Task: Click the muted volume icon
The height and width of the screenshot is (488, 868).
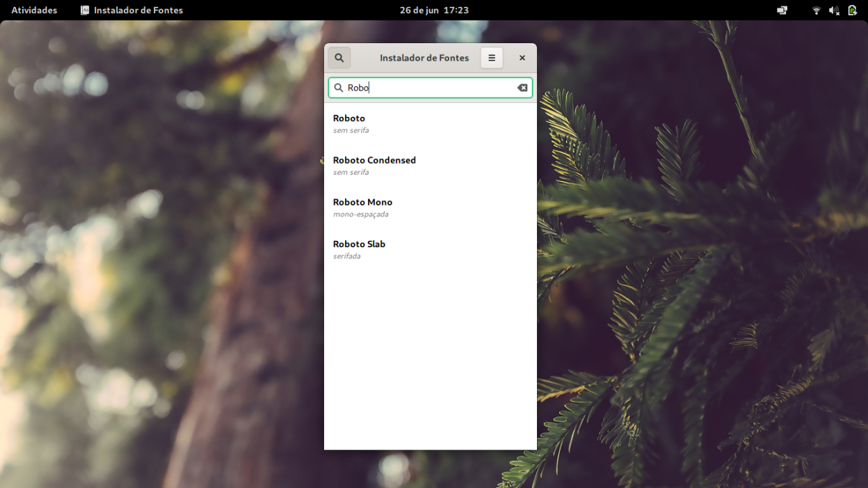Action: pyautogui.click(x=834, y=10)
